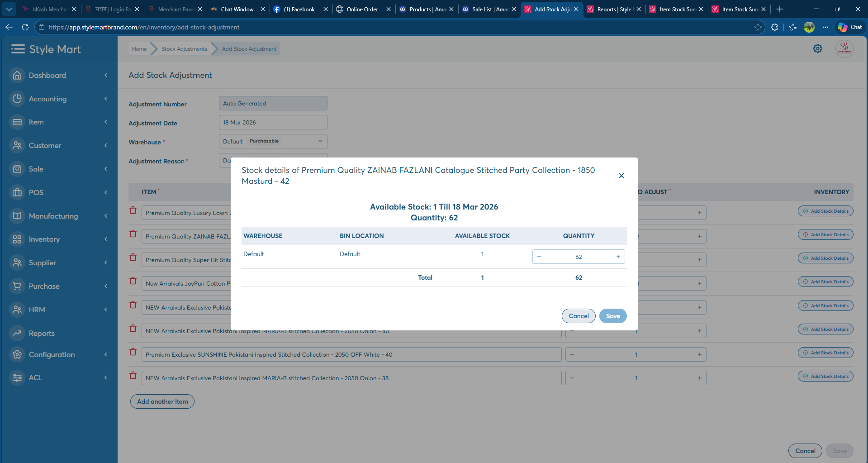This screenshot has width=868, height=463.
Task: Go to Stock Adjustments breadcrumb
Action: click(x=184, y=49)
